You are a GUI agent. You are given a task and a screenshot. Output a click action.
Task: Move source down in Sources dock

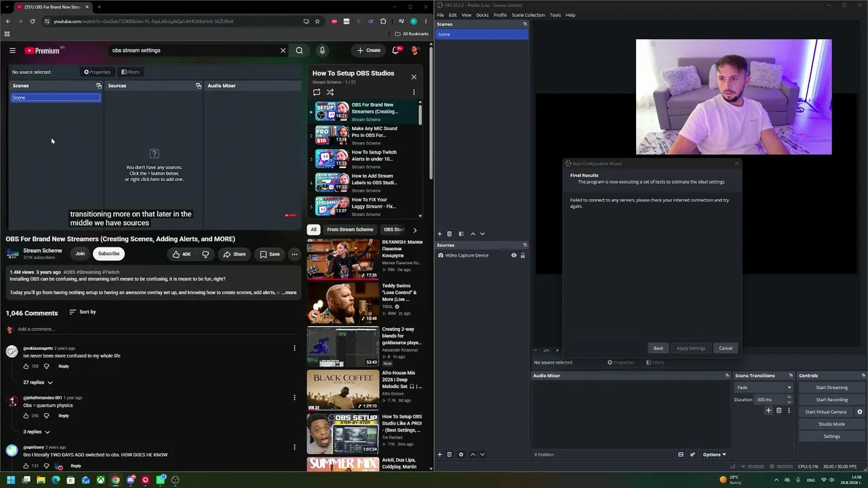pos(482,454)
